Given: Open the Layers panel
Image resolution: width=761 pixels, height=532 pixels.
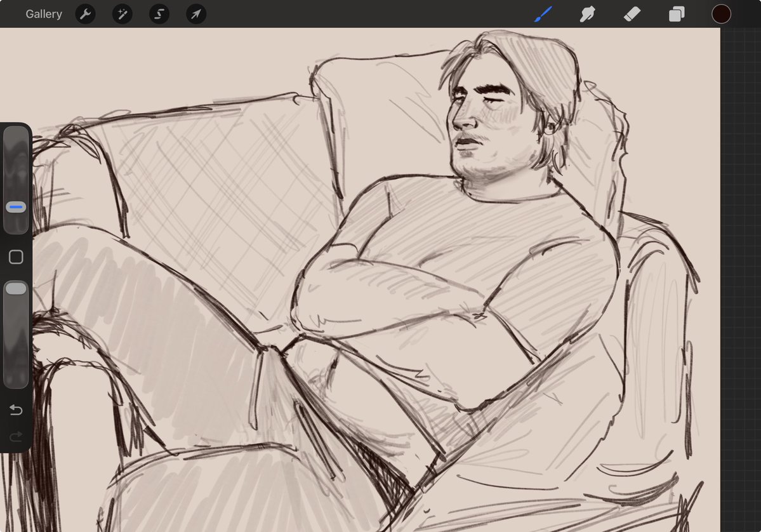Looking at the screenshot, I should tap(677, 13).
